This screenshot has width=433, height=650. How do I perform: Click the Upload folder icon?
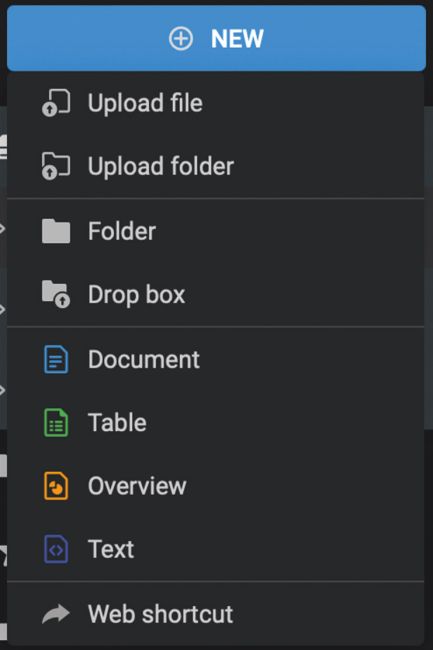point(56,166)
